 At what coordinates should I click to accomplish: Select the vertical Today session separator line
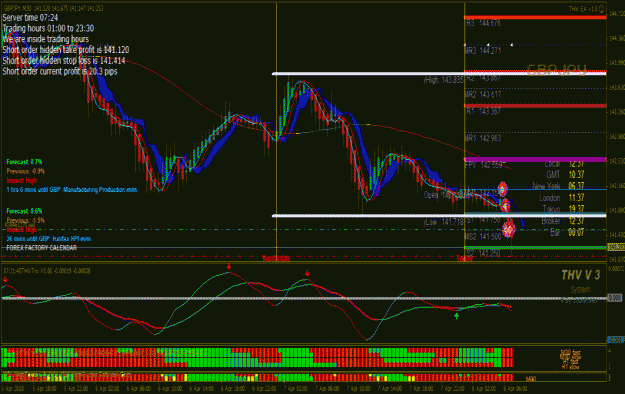click(464, 131)
